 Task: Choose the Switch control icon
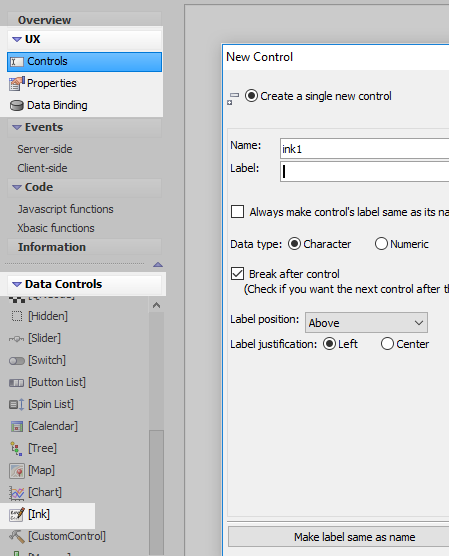click(17, 361)
